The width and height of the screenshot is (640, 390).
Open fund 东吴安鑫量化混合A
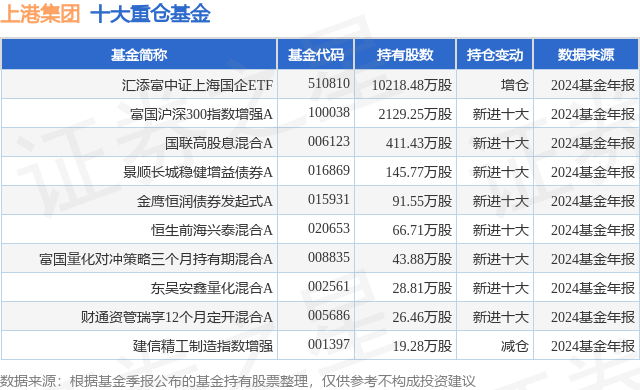click(212, 288)
